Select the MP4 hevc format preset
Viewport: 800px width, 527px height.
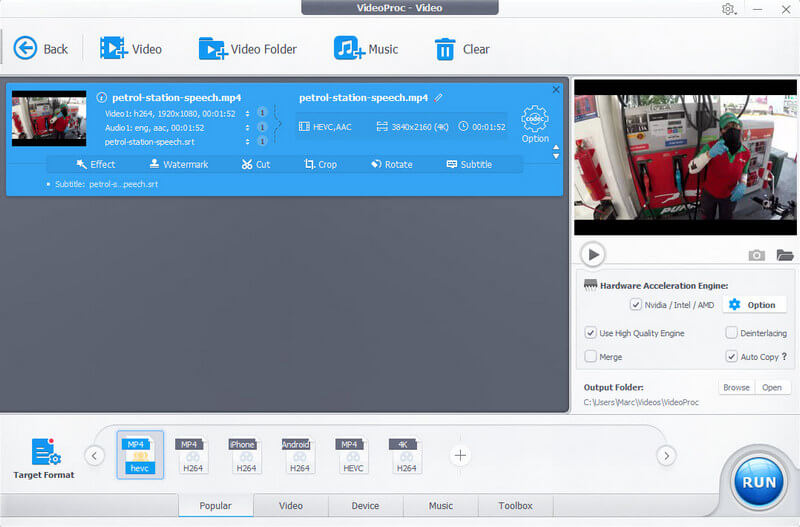[140, 455]
